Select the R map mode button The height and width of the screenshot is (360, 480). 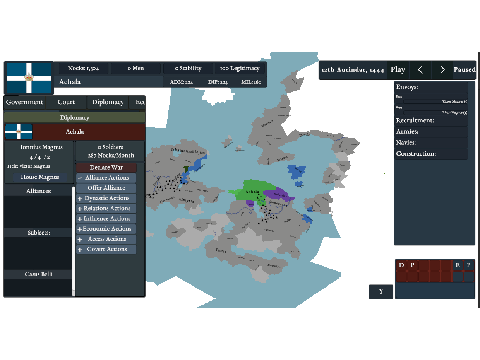458,265
